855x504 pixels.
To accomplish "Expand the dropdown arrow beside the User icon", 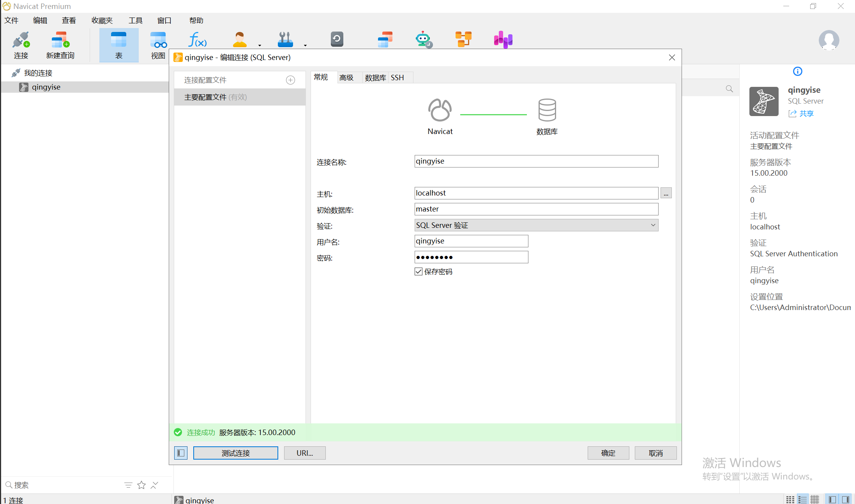I will pos(260,45).
